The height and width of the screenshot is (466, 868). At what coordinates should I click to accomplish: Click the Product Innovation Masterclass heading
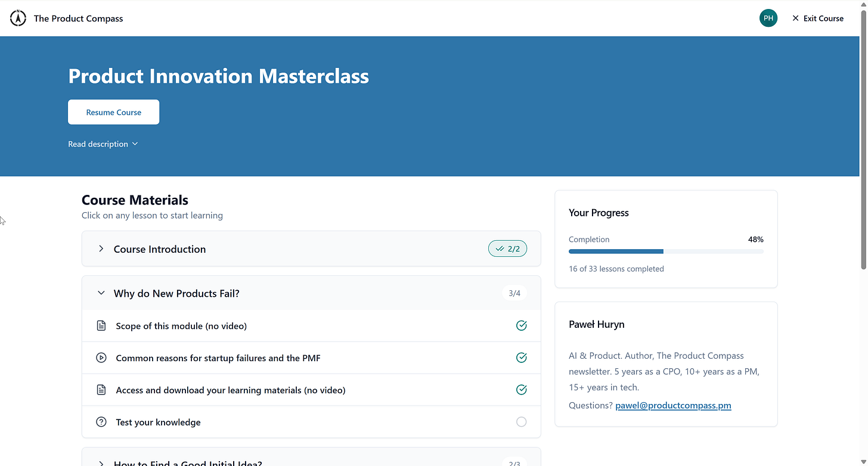pos(219,76)
